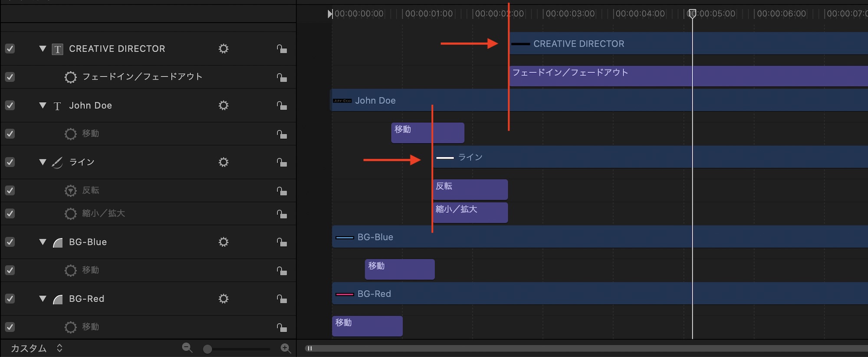Lock the ライン layer
This screenshot has width=868, height=357.
tap(282, 162)
